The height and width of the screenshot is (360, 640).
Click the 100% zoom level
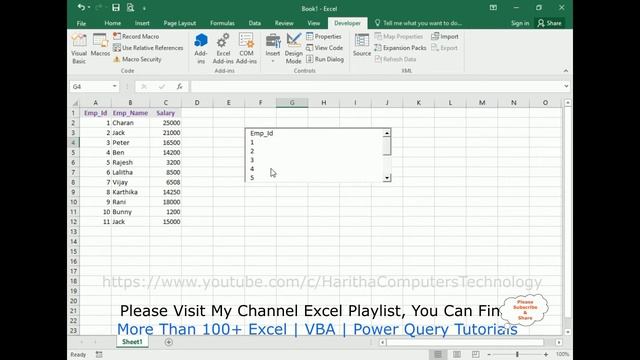[x=562, y=354]
